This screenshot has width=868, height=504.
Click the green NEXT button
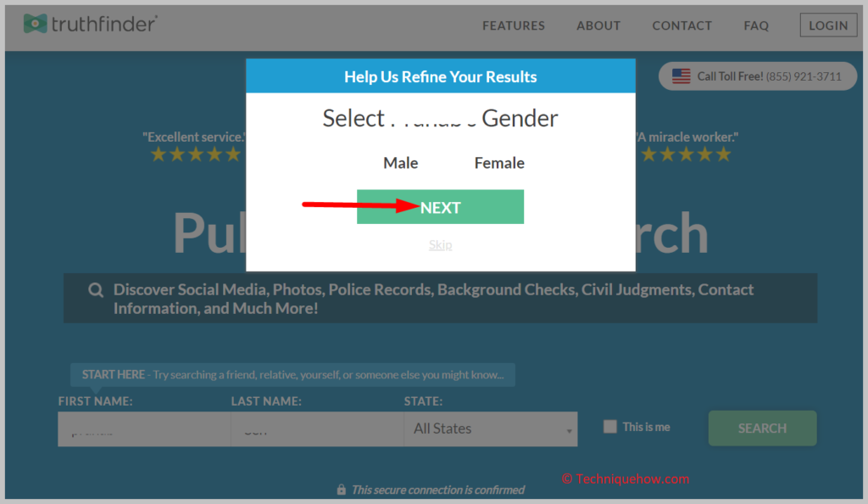440,206
